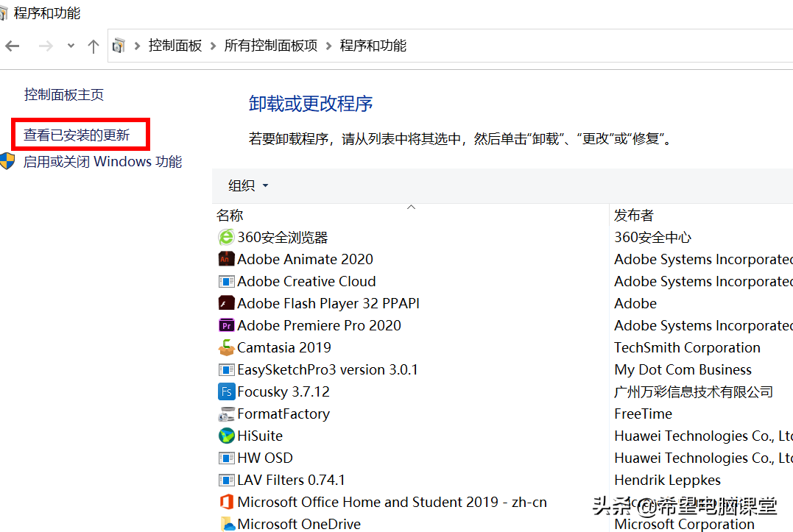Select the Adobe Flash Player 32 PPAPI text
Viewport: 793px width, 532px height.
pos(328,303)
